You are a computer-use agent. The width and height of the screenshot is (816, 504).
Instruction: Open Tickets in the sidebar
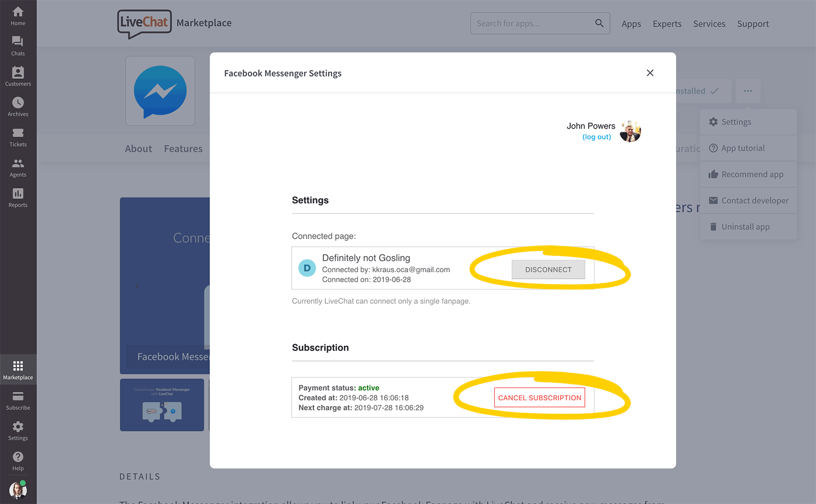pyautogui.click(x=18, y=137)
